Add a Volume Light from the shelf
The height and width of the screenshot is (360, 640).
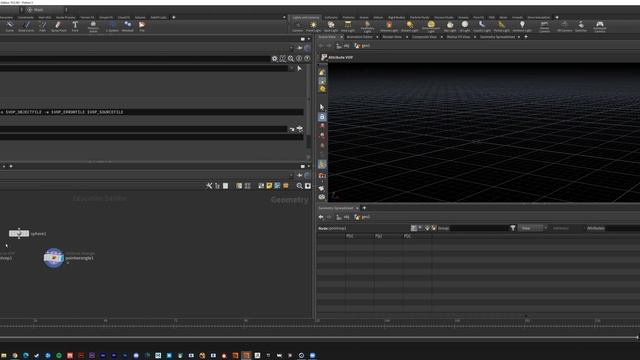tap(389, 27)
